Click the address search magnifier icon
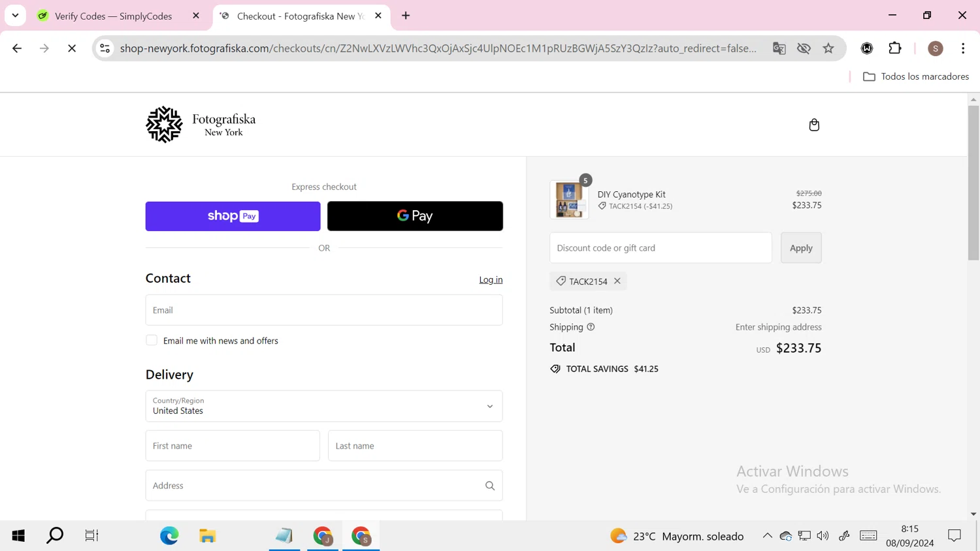Image resolution: width=980 pixels, height=551 pixels. pos(490,486)
